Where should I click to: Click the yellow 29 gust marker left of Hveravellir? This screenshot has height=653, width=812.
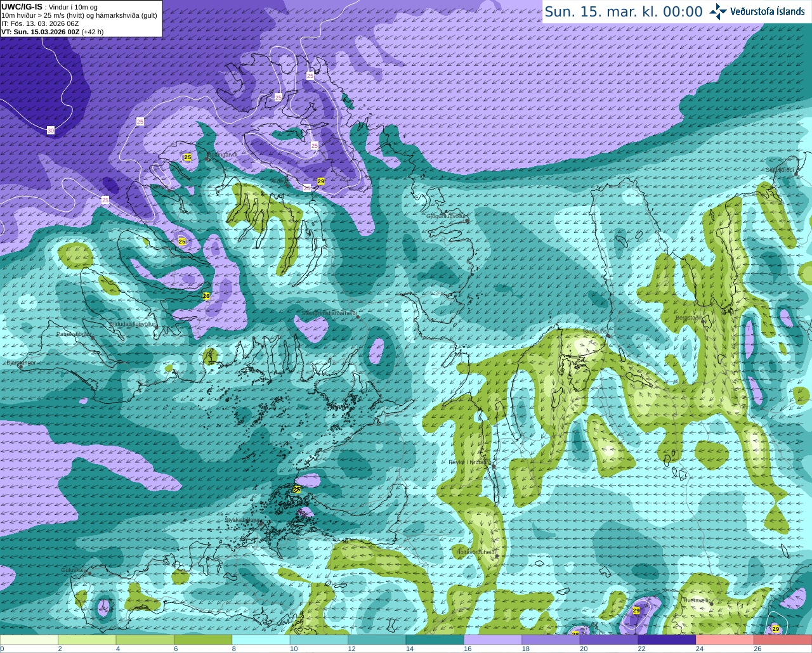tap(636, 611)
